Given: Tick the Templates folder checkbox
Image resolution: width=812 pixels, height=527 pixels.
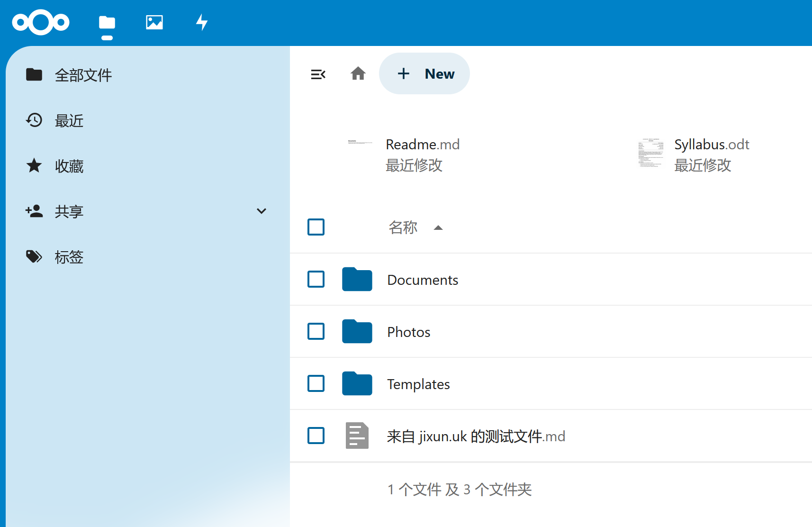Looking at the screenshot, I should coord(316,383).
